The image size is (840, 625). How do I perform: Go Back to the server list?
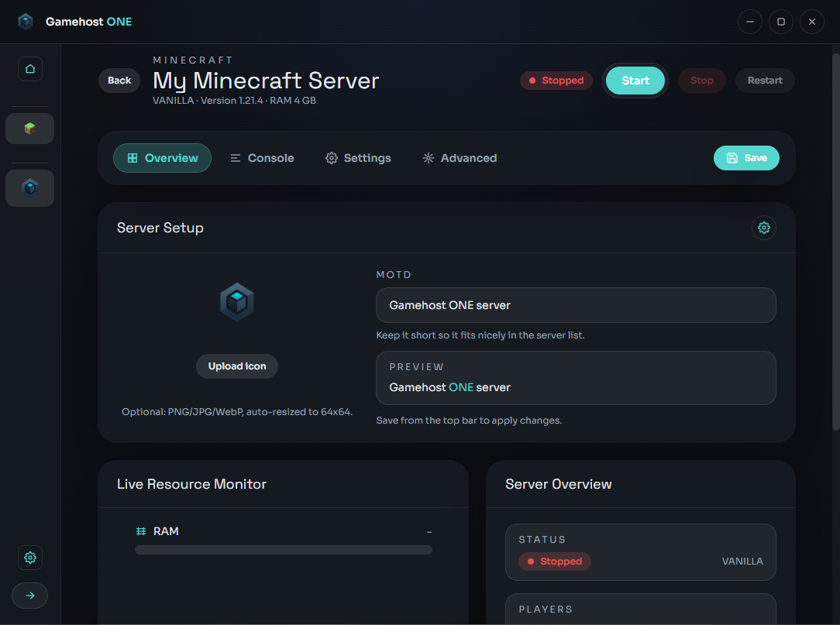click(119, 80)
